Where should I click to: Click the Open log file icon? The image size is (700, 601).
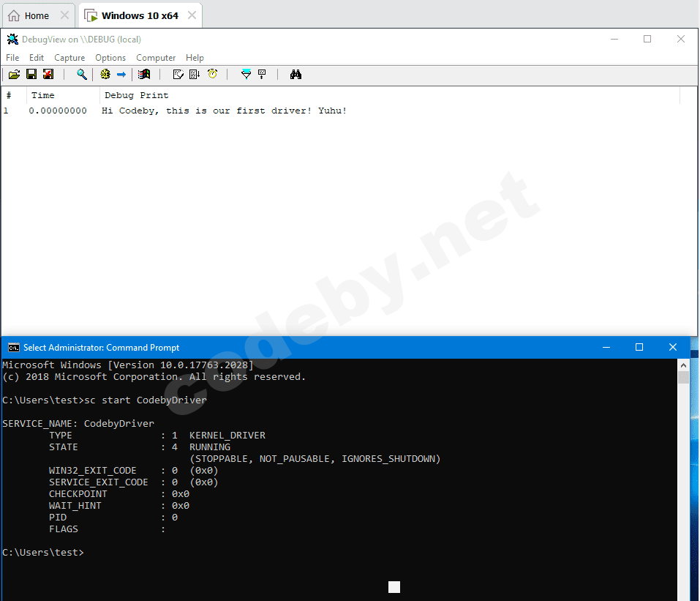coord(14,74)
